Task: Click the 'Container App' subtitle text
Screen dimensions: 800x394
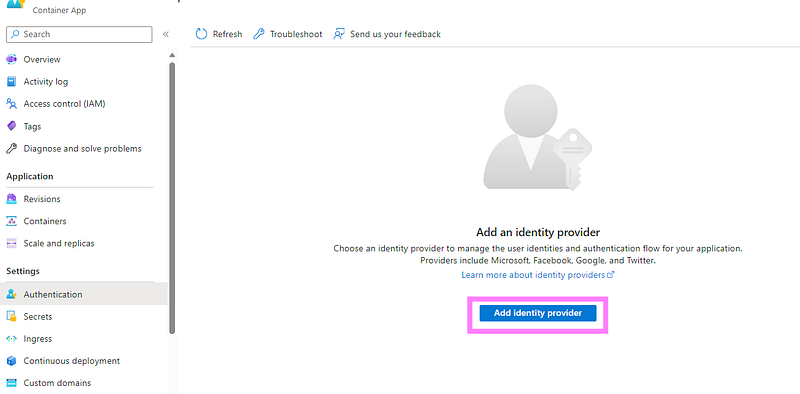Action: point(59,10)
